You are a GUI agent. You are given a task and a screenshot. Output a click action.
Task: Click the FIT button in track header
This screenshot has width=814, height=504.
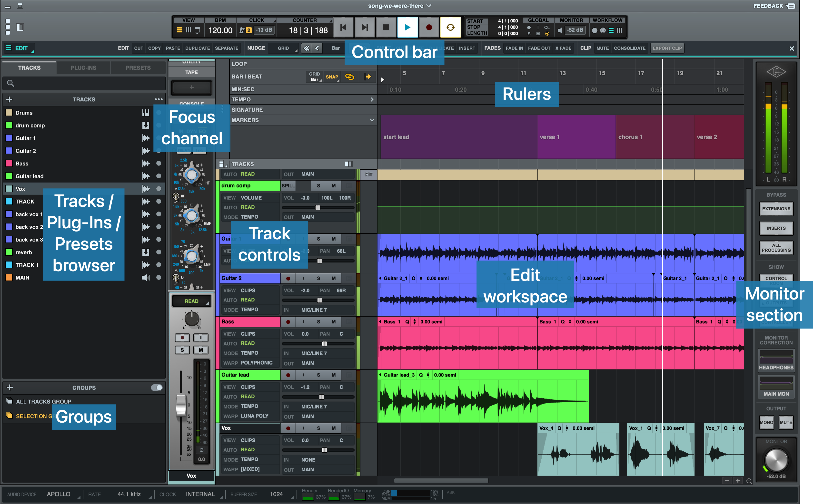coord(368,174)
